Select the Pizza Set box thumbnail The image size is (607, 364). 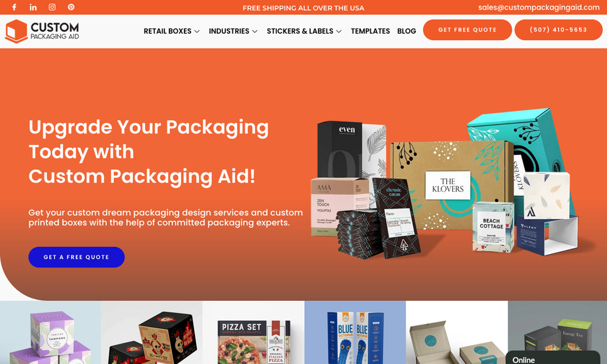[253, 332]
